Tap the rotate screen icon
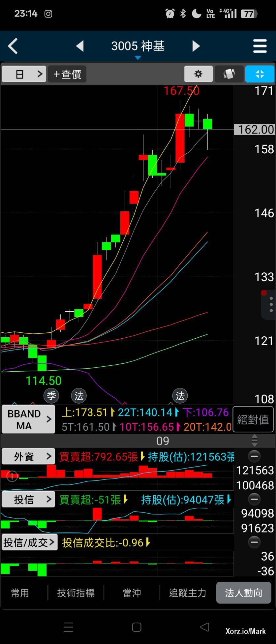The height and width of the screenshot is (644, 276). point(229,74)
